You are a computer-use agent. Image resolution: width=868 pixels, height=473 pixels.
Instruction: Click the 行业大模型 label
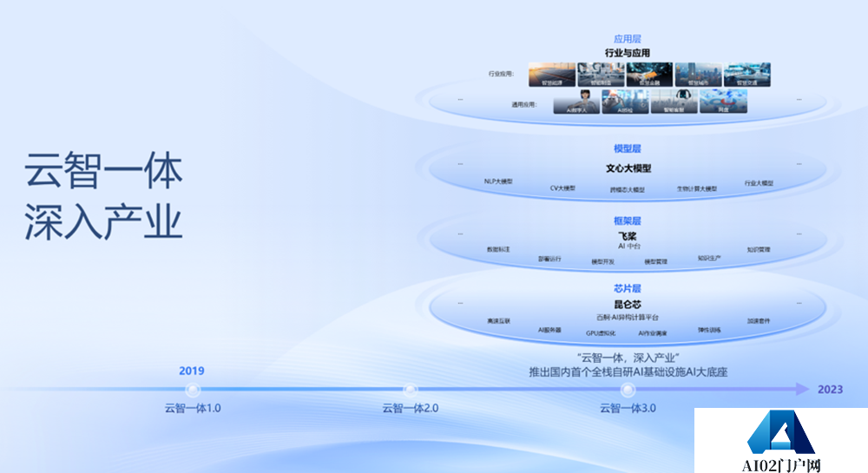759,183
